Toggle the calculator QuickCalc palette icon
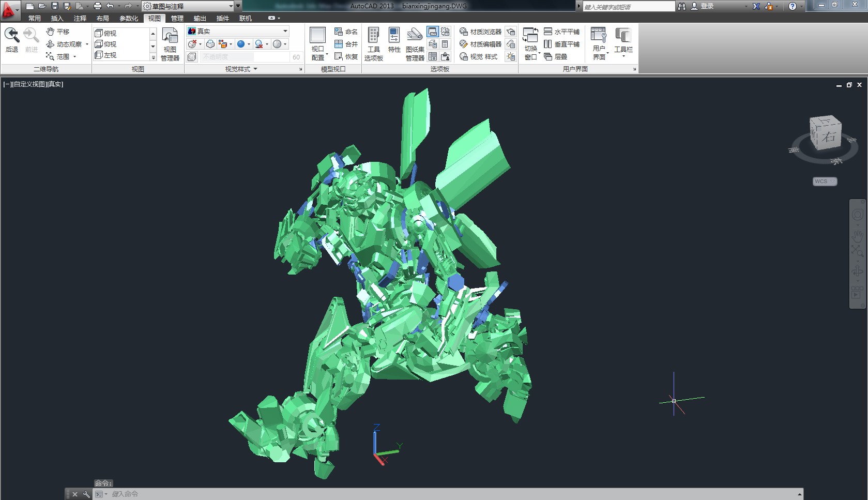868x500 pixels. pyautogui.click(x=445, y=44)
